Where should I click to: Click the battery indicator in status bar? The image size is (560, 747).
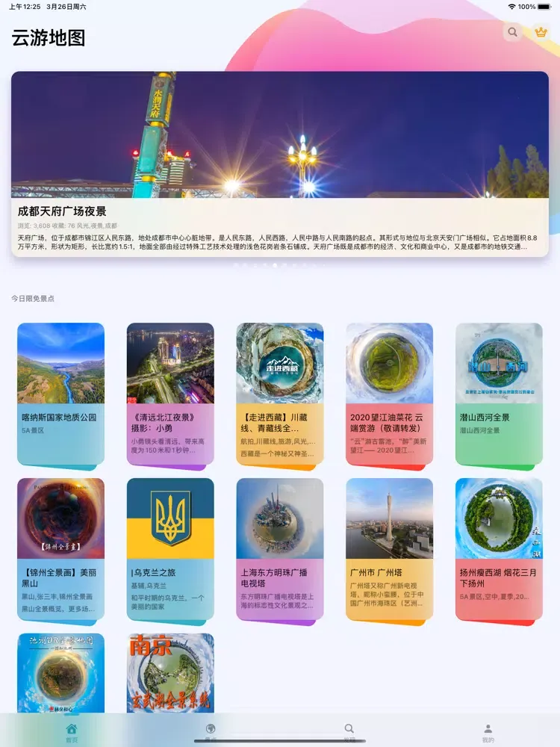click(x=544, y=7)
